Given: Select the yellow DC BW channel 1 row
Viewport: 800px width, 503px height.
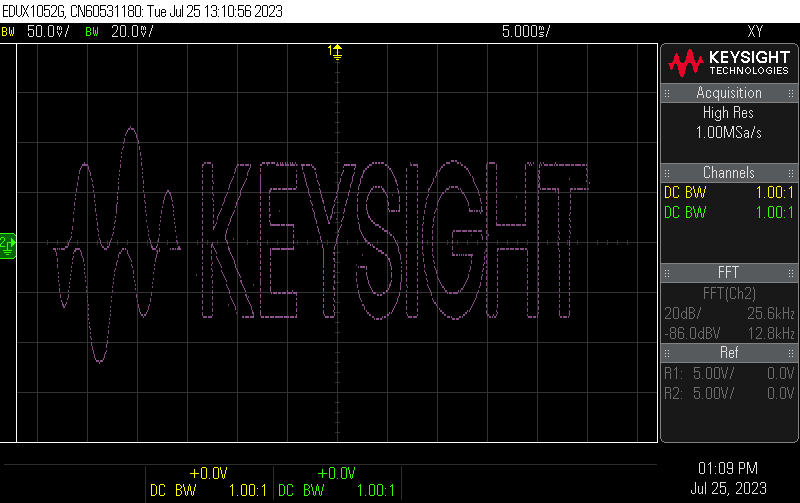Looking at the screenshot, I should (x=729, y=193).
